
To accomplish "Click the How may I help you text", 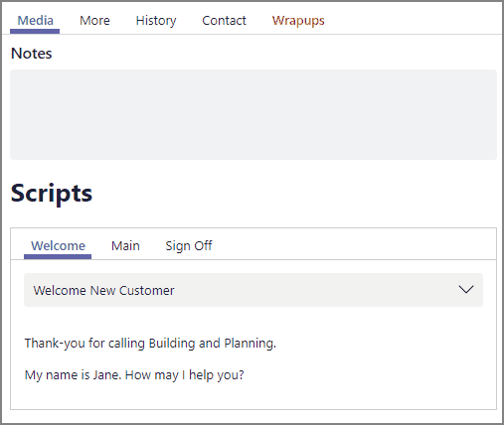I will (185, 375).
